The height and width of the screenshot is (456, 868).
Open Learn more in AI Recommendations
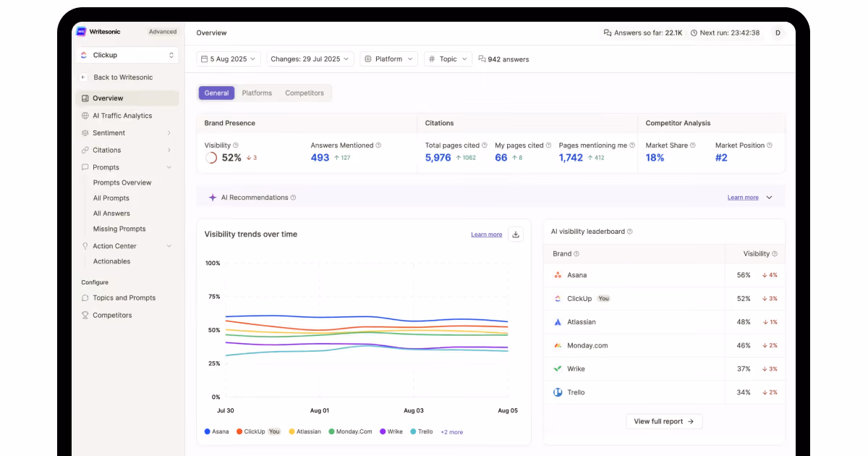point(743,198)
